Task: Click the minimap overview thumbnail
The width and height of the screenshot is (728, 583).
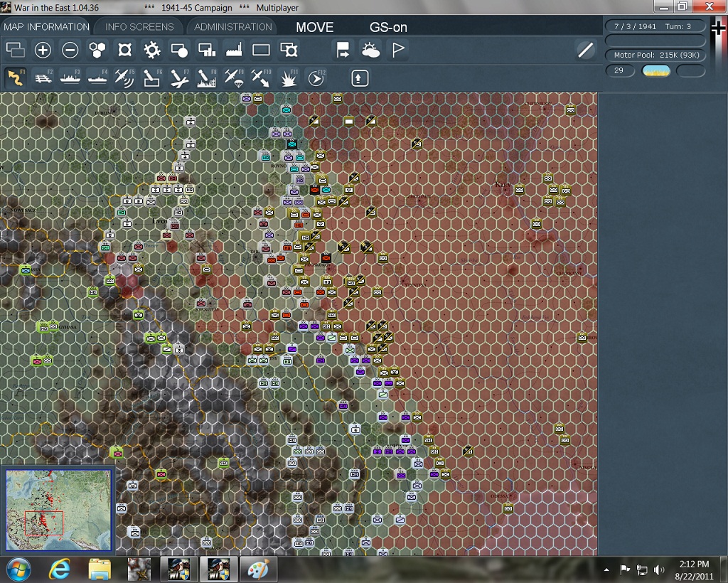Action: point(58,509)
